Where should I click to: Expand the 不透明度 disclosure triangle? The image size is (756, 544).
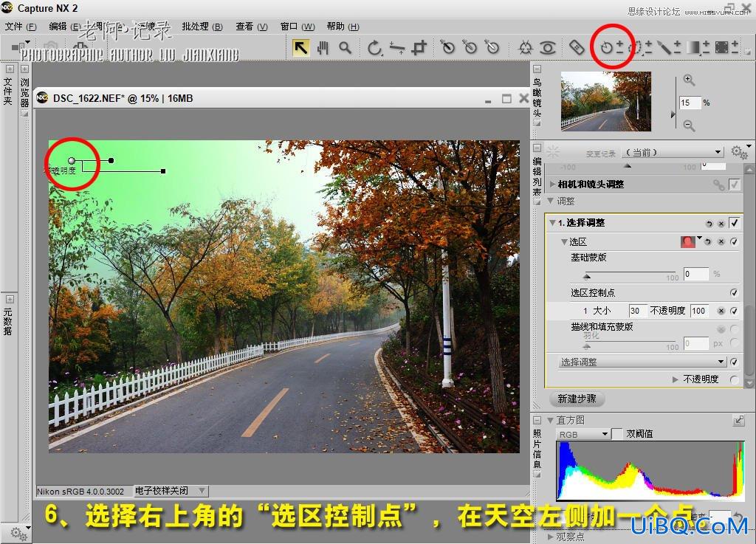click(x=676, y=379)
